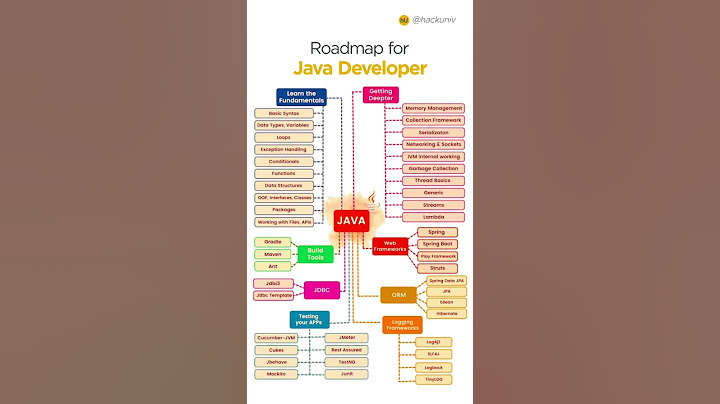
Task: Select the 'Data Types, Variables' item
Action: pyautogui.click(x=284, y=125)
